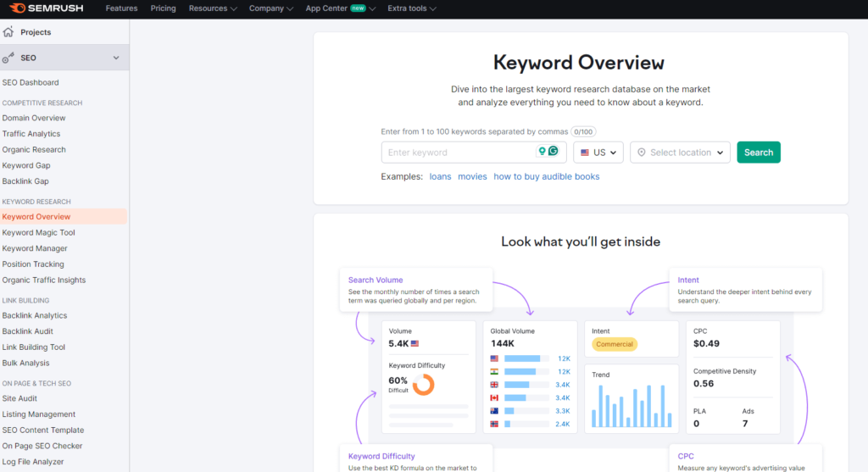Click the Keyword Difficulty donut chart
The height and width of the screenshot is (472, 868).
tap(424, 384)
